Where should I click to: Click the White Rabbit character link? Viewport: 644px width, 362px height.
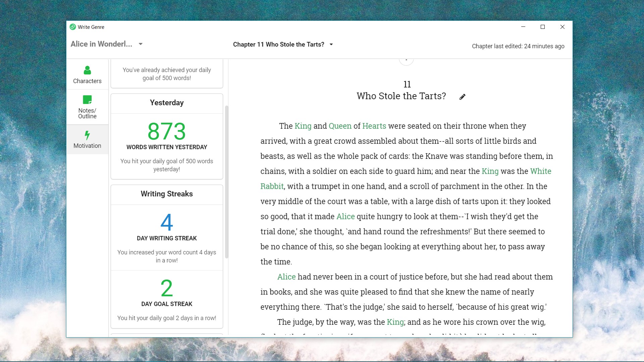tap(540, 171)
